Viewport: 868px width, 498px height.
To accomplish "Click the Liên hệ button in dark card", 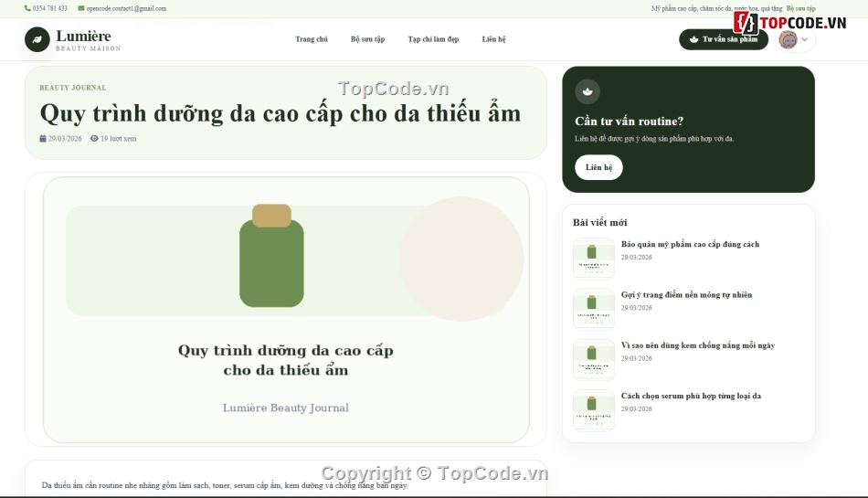I will click(599, 167).
